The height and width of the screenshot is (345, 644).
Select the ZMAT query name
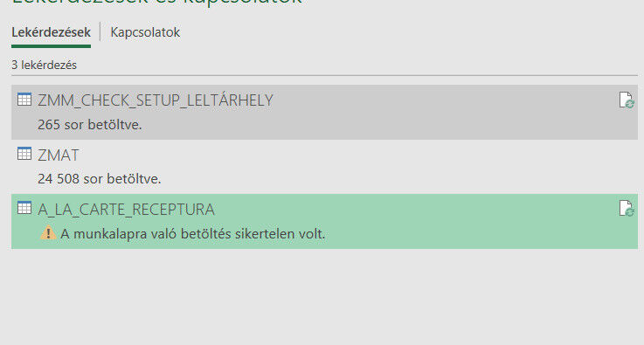pyautogui.click(x=58, y=155)
